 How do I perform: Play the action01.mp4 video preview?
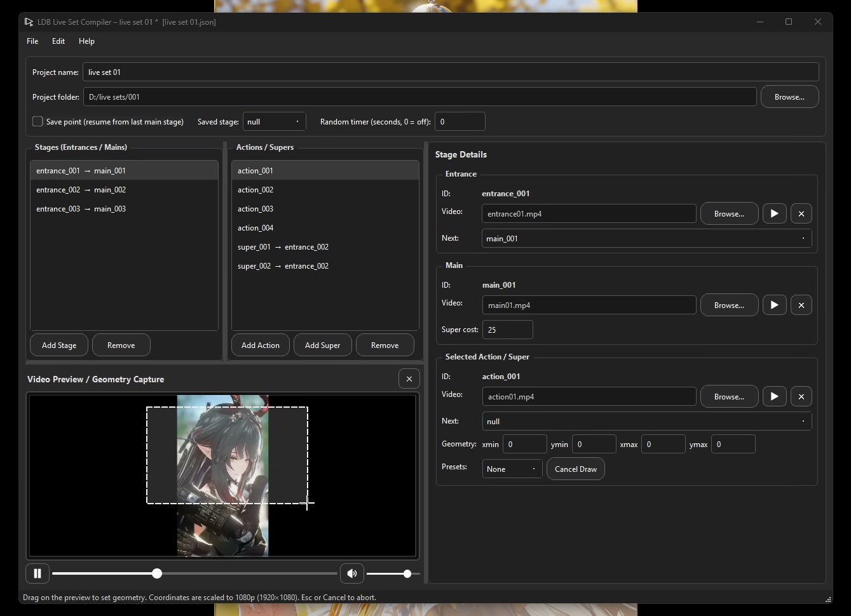pyautogui.click(x=774, y=397)
